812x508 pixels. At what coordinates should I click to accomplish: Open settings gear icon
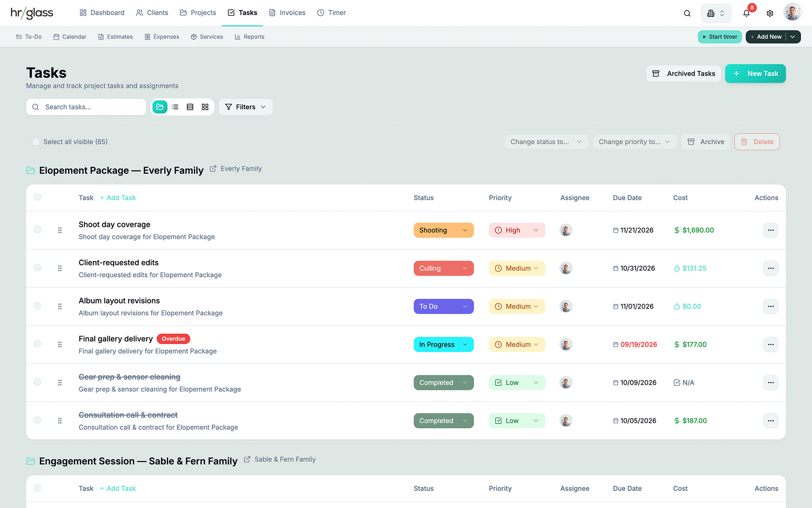coord(770,13)
